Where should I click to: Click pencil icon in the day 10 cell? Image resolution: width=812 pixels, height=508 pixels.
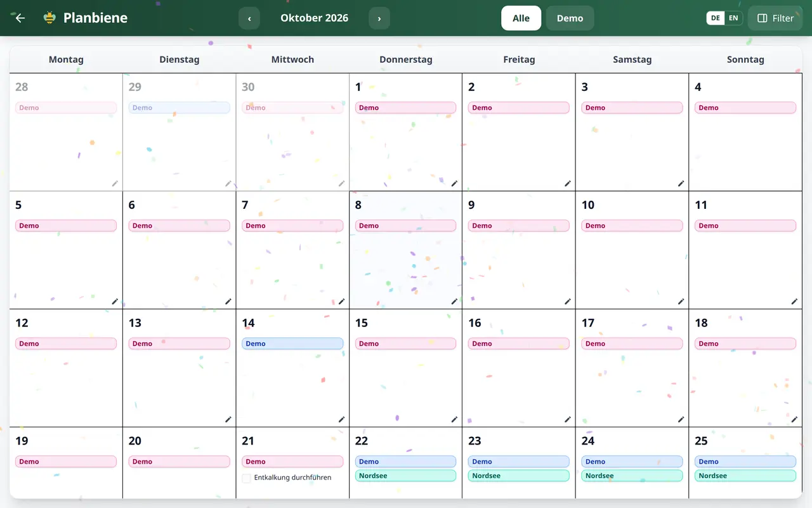(681, 302)
